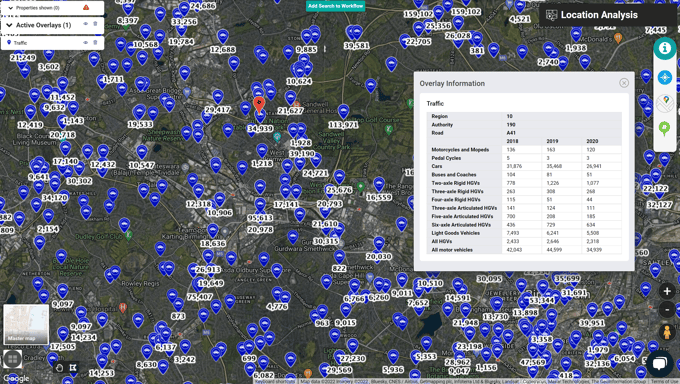The width and height of the screenshot is (680, 384).
Task: Click the Six-axle Articulated HGVs row label
Action: pos(461,225)
